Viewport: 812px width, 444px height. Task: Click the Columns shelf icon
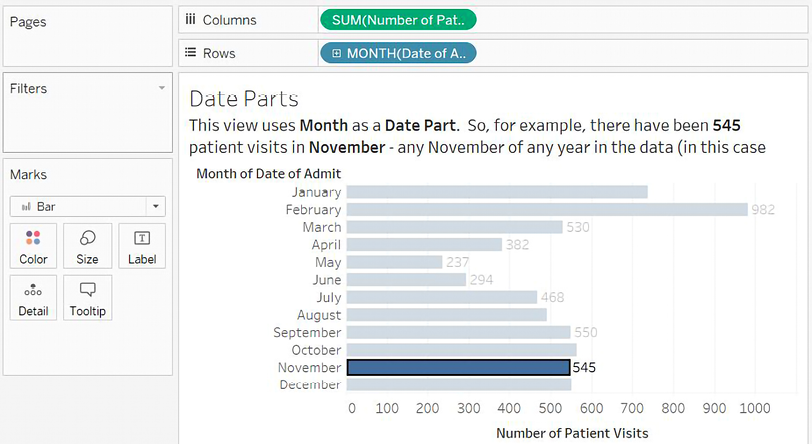[x=190, y=20]
